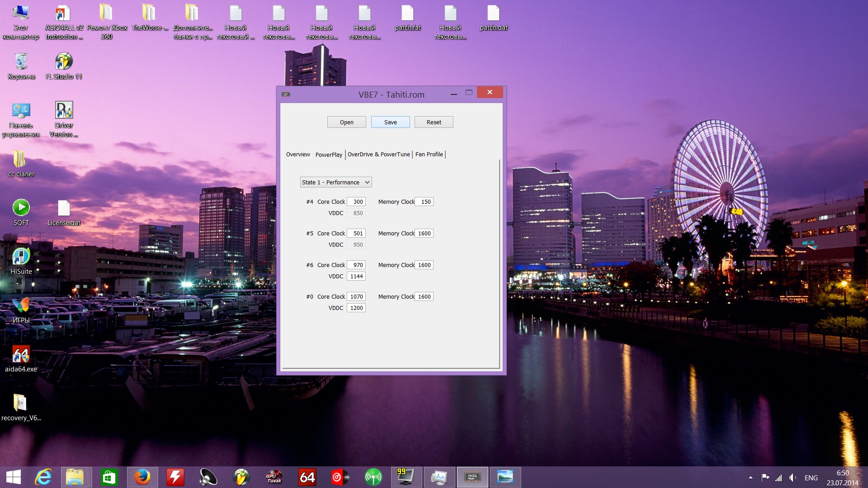Screen dimensions: 868x488
Task: Click #0 Core Clock field 1070
Action: point(356,296)
